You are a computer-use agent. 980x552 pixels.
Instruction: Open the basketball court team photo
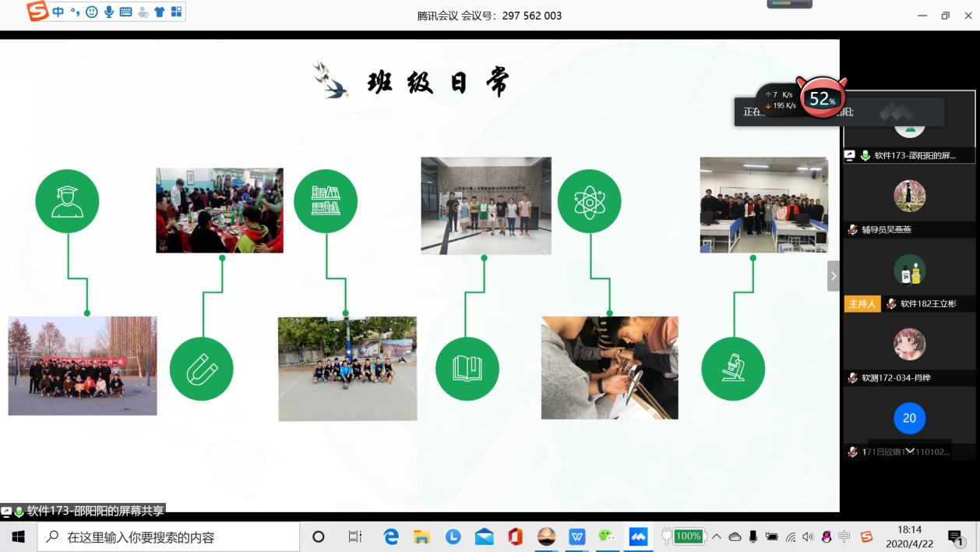pos(347,368)
